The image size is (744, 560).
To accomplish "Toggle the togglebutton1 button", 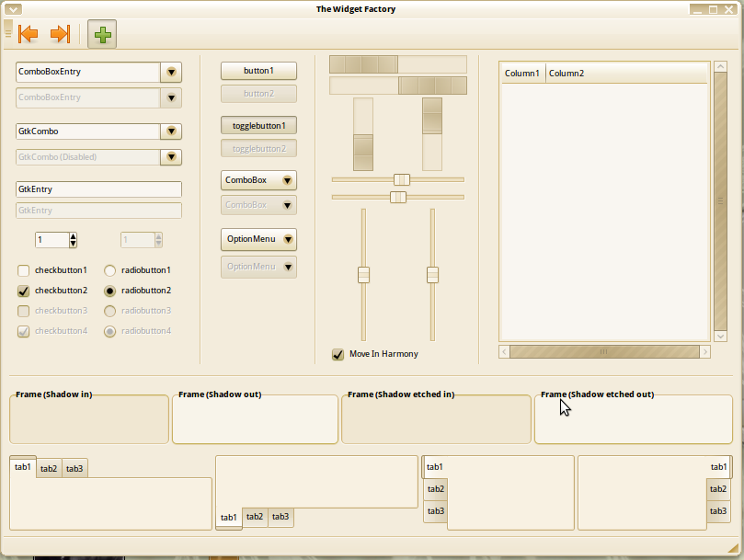I will pos(258,125).
